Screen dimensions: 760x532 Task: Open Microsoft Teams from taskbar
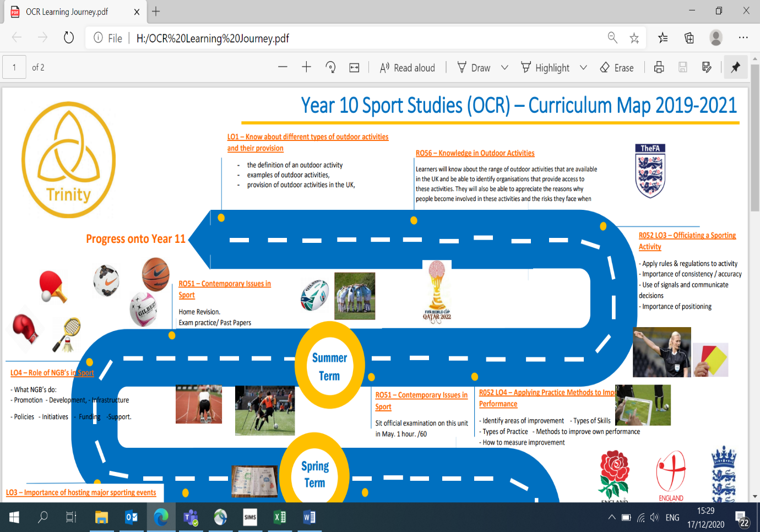[191, 517]
